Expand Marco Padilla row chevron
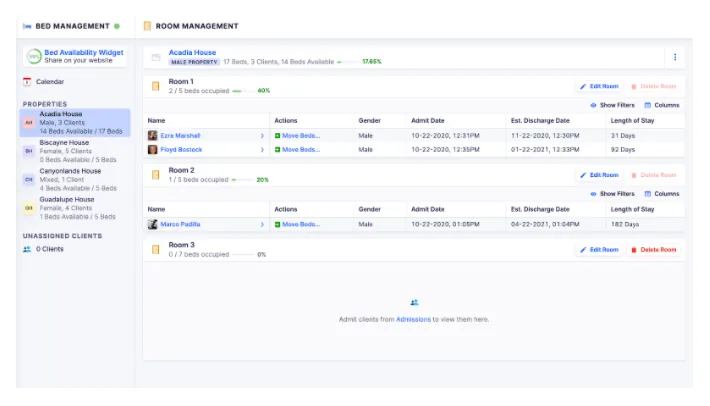The width and height of the screenshot is (710, 406). (262, 224)
